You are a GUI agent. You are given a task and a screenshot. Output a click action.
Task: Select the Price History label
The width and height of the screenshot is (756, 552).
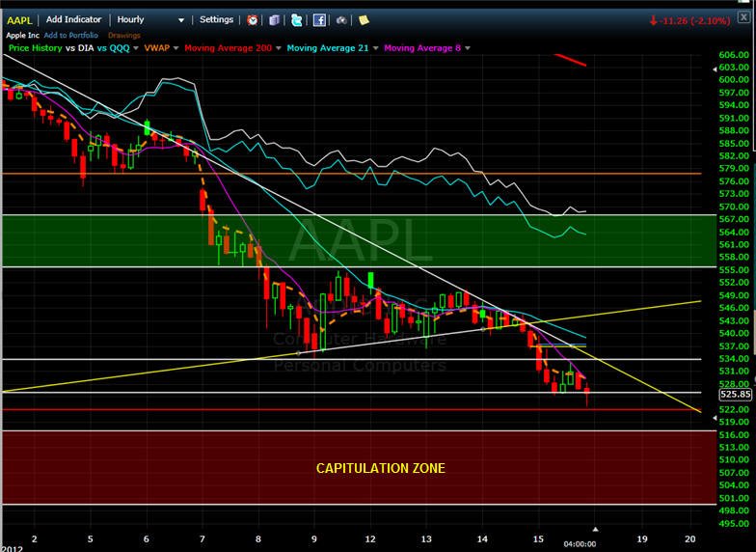tap(36, 48)
